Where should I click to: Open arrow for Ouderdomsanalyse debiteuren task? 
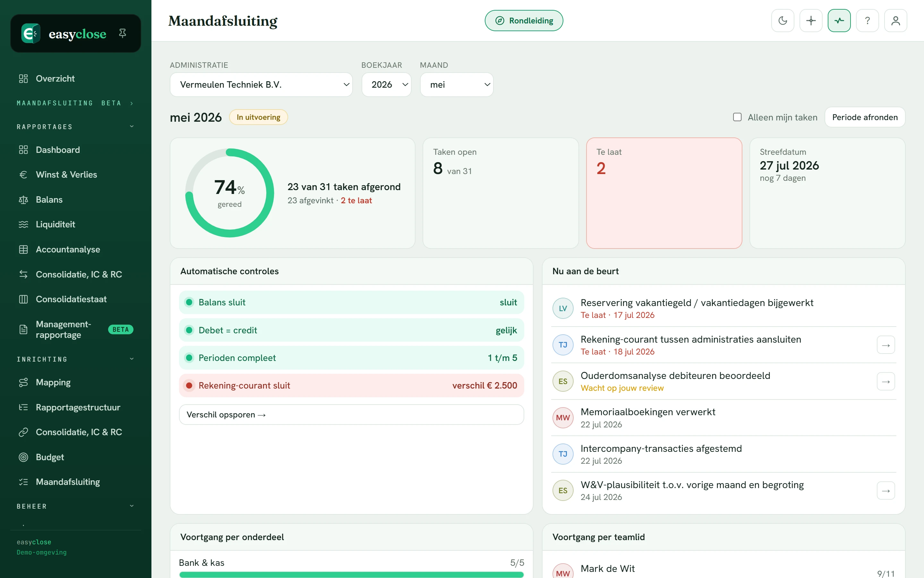tap(886, 381)
